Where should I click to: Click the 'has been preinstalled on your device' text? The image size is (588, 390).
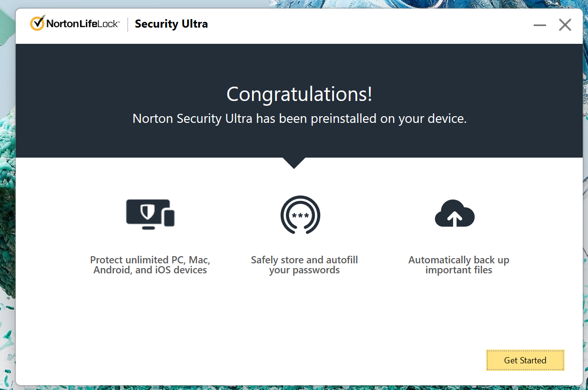pyautogui.click(x=361, y=119)
